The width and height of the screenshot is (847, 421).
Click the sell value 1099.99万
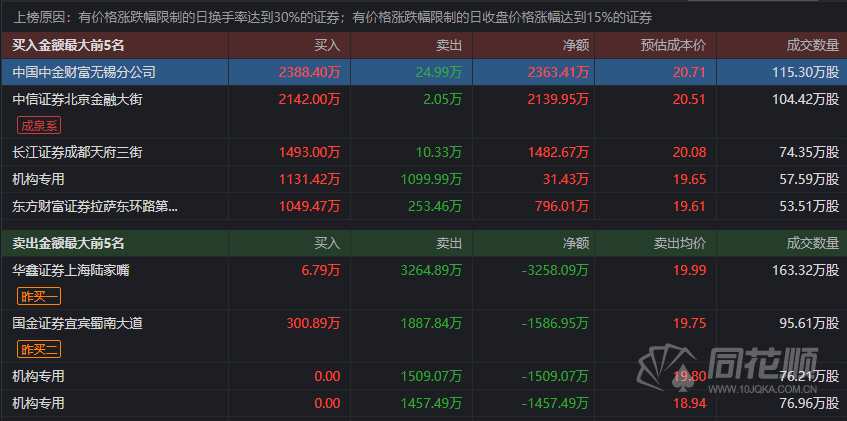pos(432,179)
